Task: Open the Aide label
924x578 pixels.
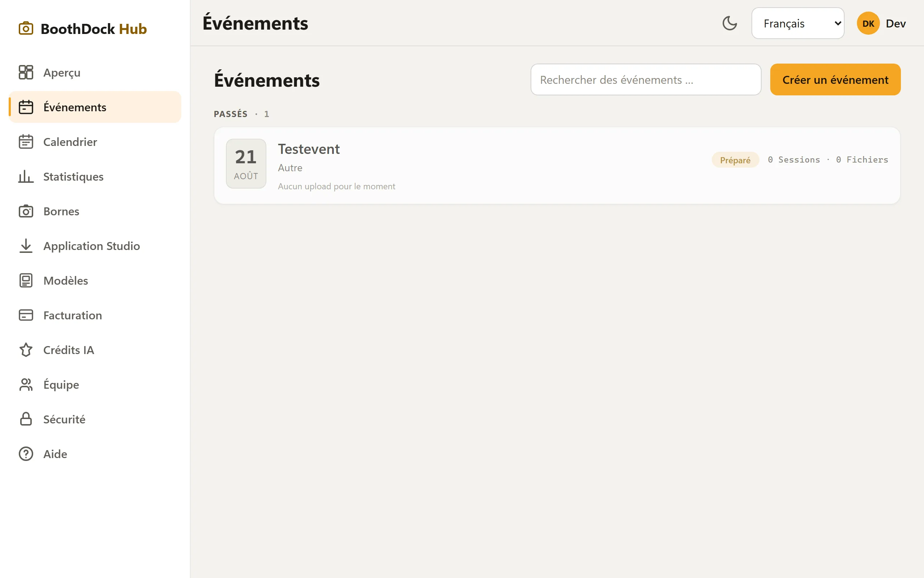Action: click(55, 454)
